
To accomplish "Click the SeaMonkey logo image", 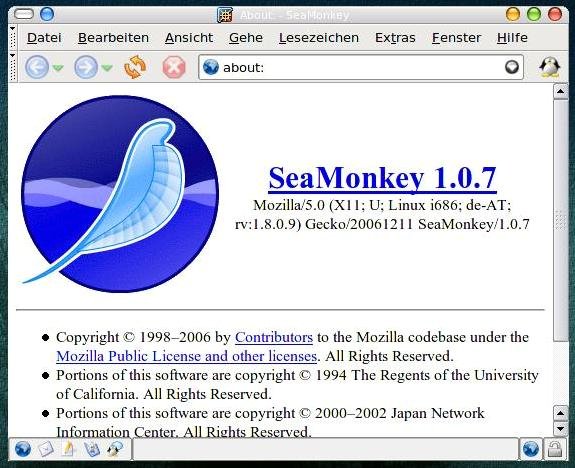I will click(x=120, y=194).
